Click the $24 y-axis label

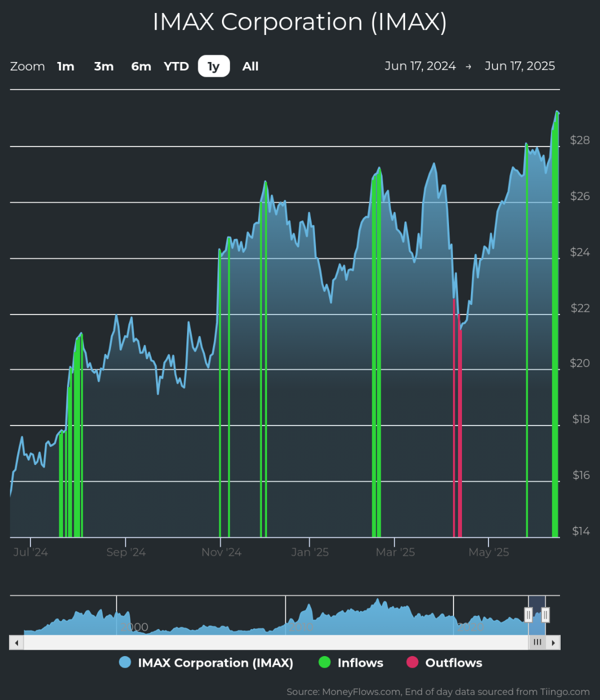click(580, 252)
